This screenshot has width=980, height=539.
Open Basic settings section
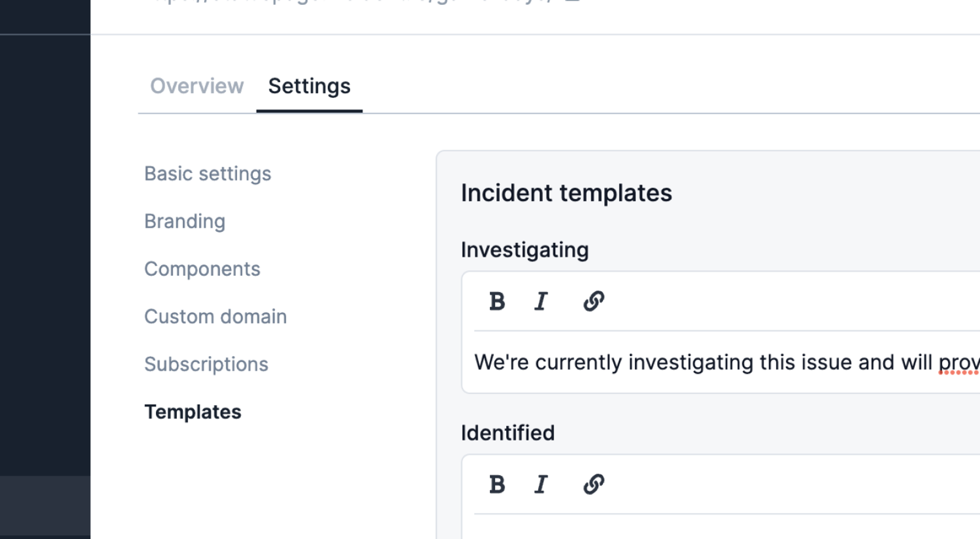point(207,174)
